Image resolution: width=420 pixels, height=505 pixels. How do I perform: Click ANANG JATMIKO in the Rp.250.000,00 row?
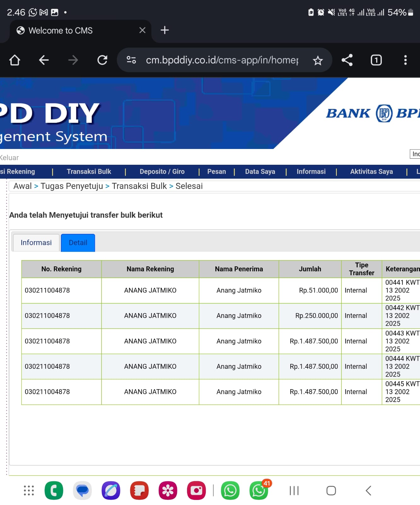pyautogui.click(x=150, y=316)
